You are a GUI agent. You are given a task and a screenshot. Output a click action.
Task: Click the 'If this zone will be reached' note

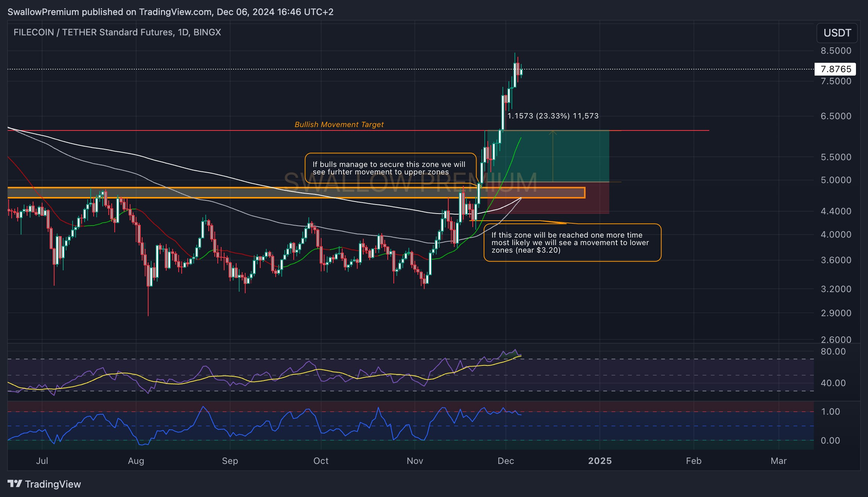[572, 242]
